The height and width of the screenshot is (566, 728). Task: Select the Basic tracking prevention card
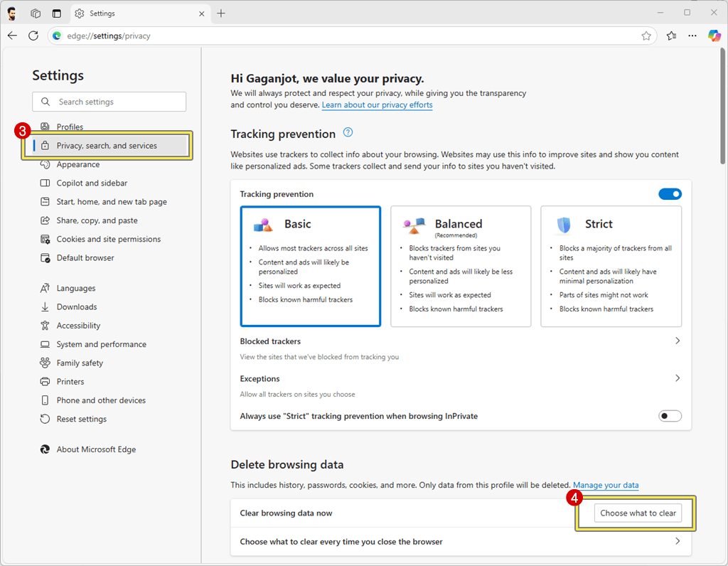click(x=311, y=267)
